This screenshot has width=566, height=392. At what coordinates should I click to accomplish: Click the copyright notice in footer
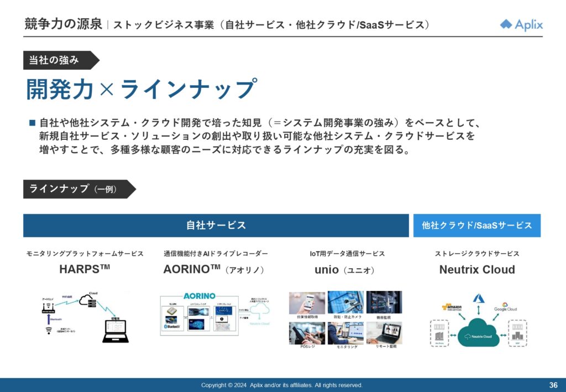[281, 385]
